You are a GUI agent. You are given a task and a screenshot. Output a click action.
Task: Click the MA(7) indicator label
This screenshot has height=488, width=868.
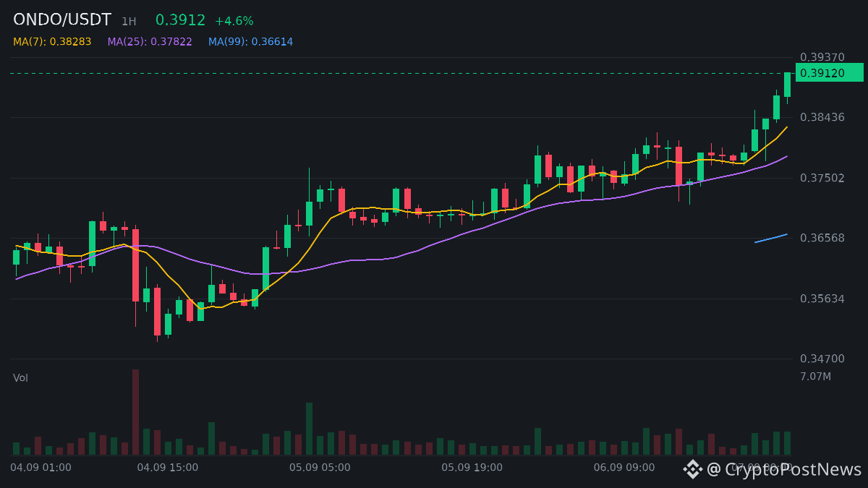[x=52, y=42]
